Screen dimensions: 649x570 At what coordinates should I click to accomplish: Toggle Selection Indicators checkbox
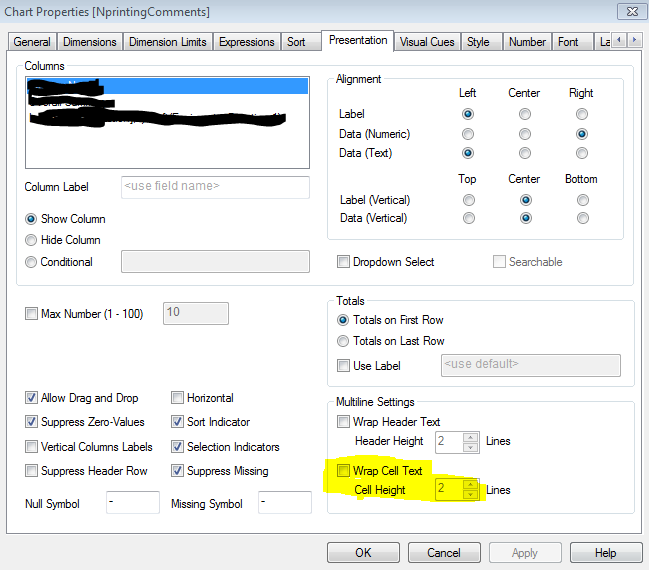(x=177, y=447)
